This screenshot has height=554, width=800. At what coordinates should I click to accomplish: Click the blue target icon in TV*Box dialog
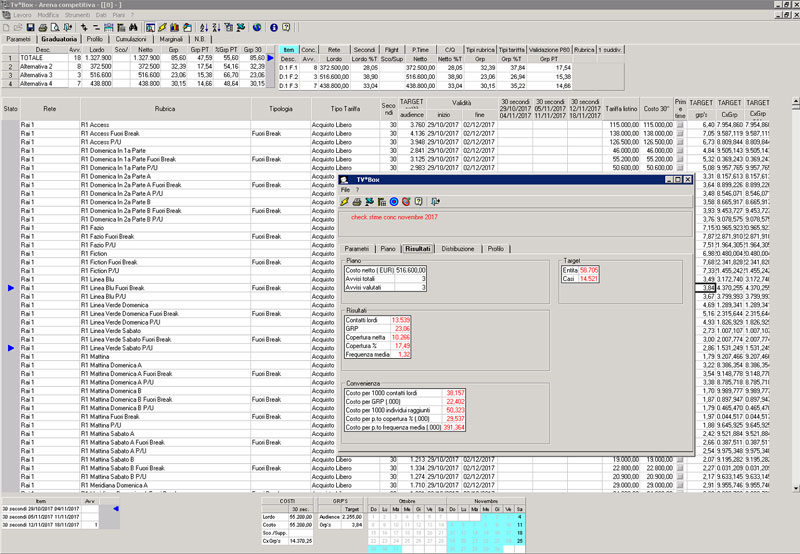393,201
